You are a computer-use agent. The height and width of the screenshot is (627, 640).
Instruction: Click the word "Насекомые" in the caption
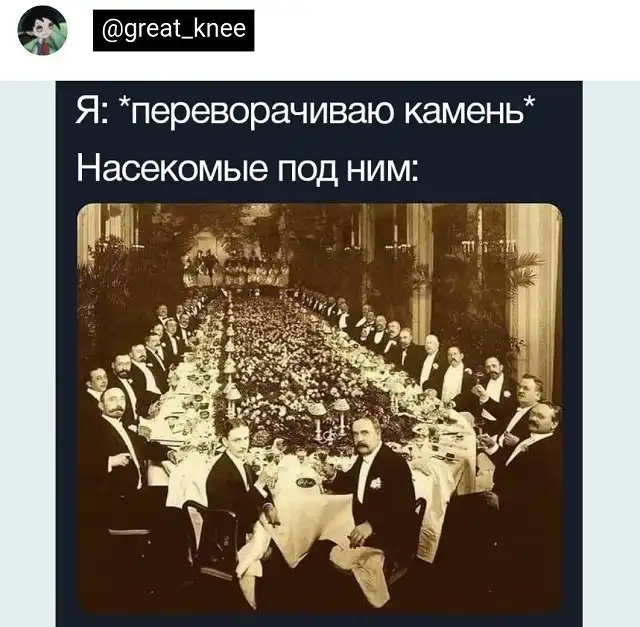click(172, 169)
